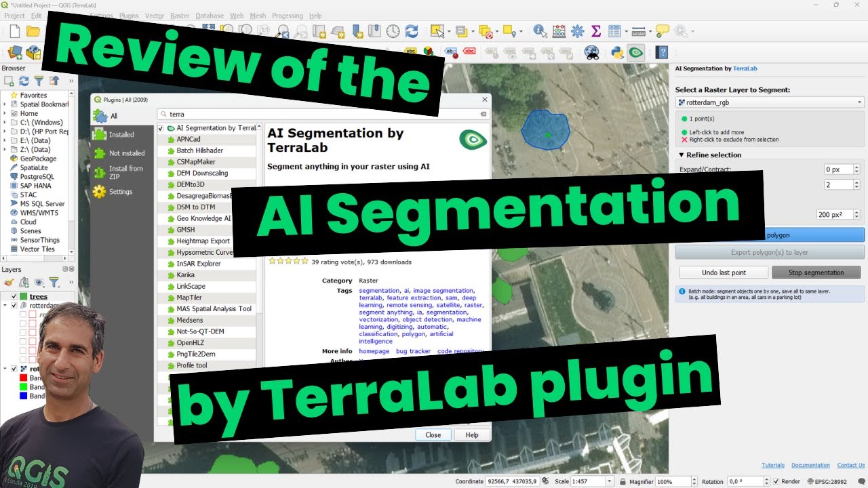Viewport: 868px width, 488px height.
Task: Click the Close button in Plugins dialog
Action: (433, 435)
